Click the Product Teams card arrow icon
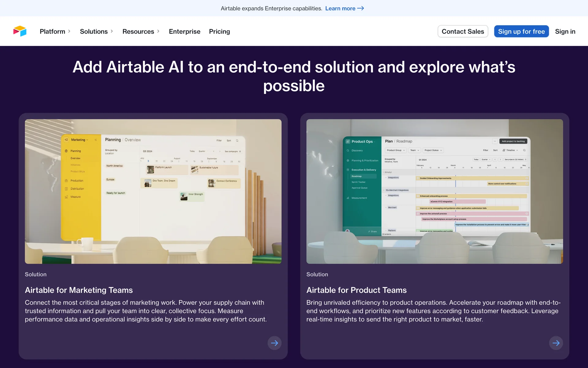 tap(556, 343)
